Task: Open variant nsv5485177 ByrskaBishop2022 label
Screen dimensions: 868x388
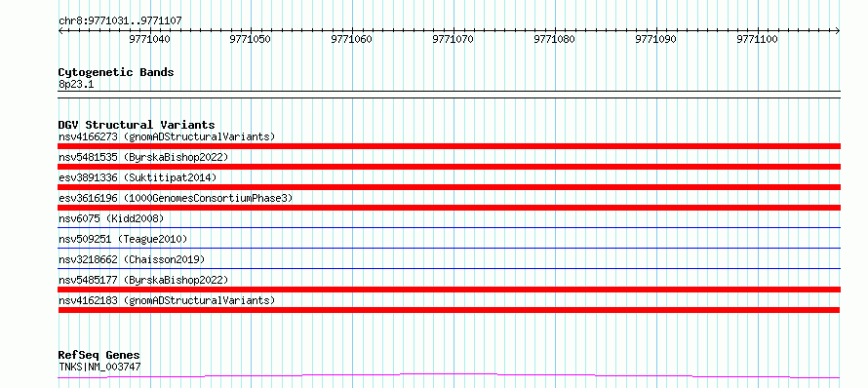Action: coord(143,280)
